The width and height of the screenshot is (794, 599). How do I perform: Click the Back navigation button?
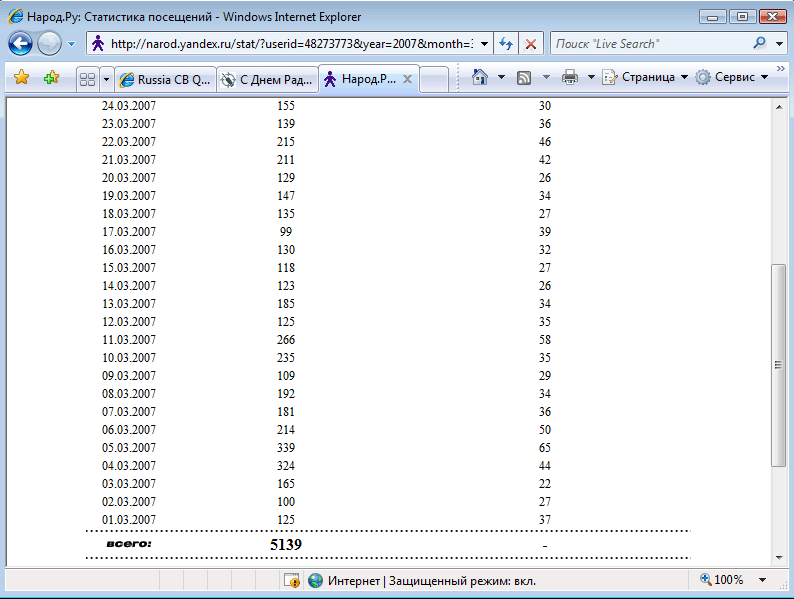(x=21, y=43)
